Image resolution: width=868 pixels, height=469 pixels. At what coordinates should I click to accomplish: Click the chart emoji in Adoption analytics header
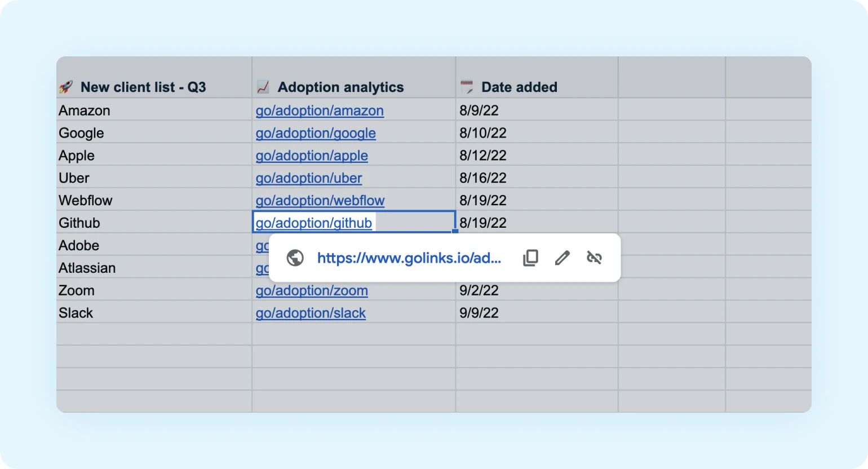pos(262,87)
